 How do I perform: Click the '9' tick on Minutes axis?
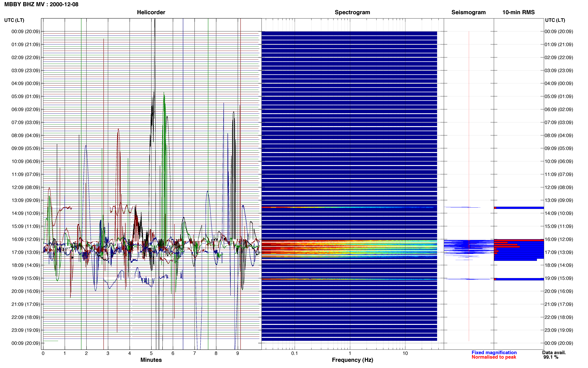click(x=238, y=353)
